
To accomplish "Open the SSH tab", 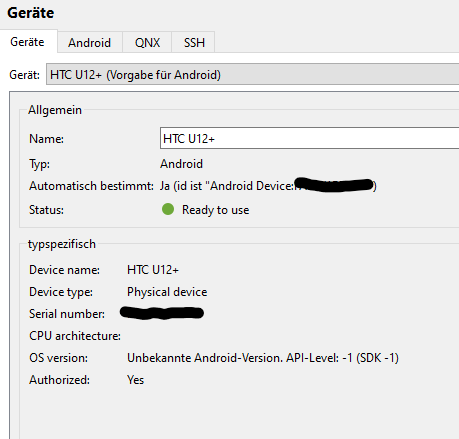I will click(x=194, y=43).
